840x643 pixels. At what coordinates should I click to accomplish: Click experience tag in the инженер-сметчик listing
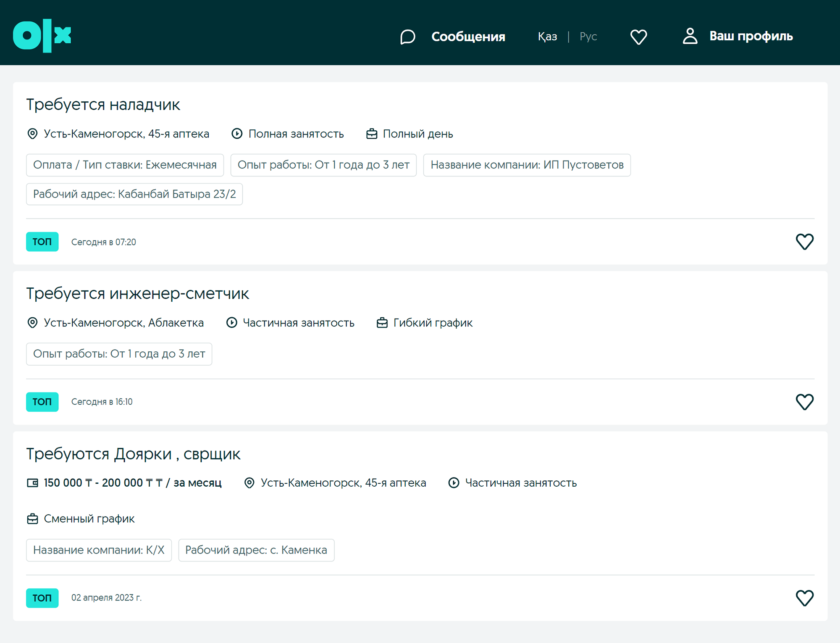[x=119, y=354]
